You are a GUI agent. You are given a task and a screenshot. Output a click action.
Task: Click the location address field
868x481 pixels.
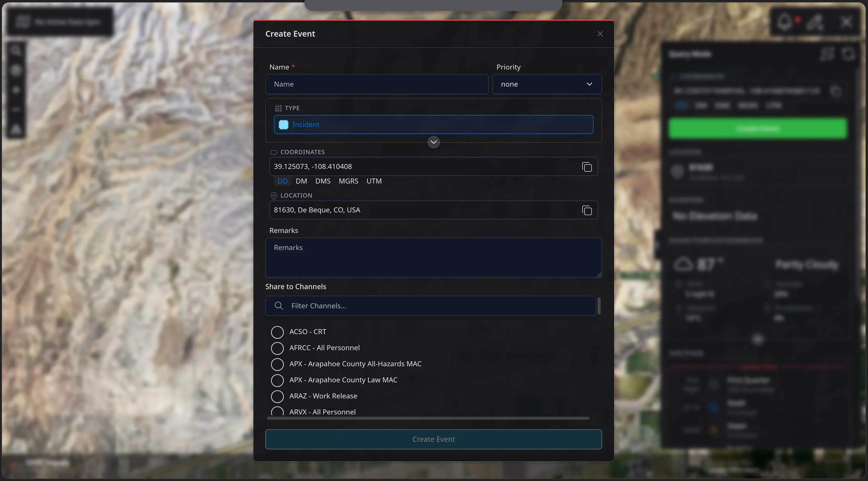click(433, 210)
